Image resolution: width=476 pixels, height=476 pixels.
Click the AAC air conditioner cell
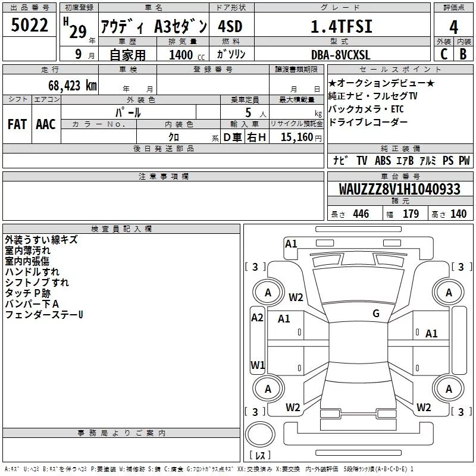[46, 124]
